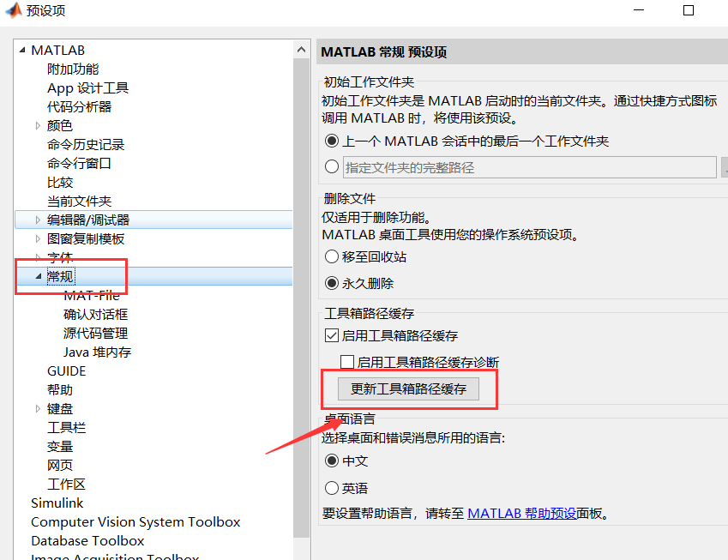Open 命令行窗口 preferences
Screen dimensions: 728x560
(x=79, y=164)
